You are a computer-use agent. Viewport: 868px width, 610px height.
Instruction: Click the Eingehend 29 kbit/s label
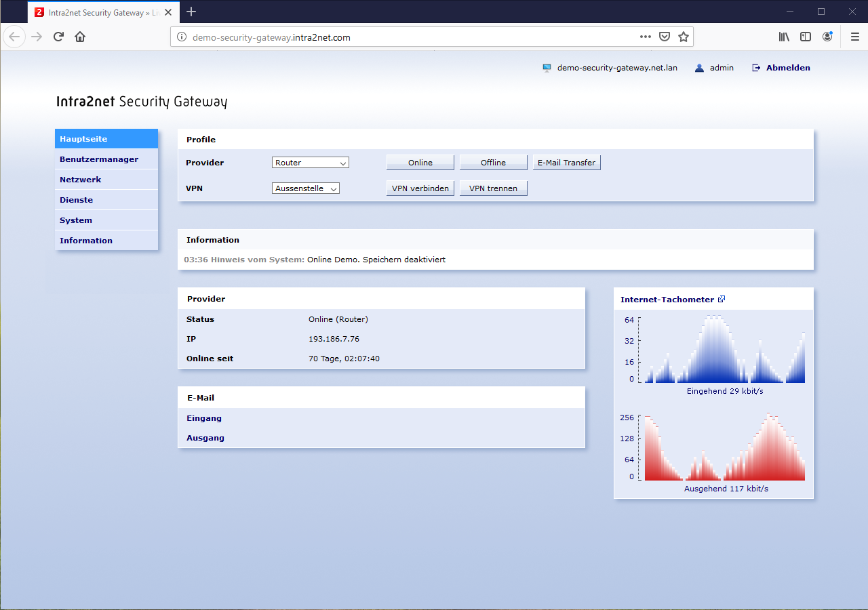[x=725, y=391]
